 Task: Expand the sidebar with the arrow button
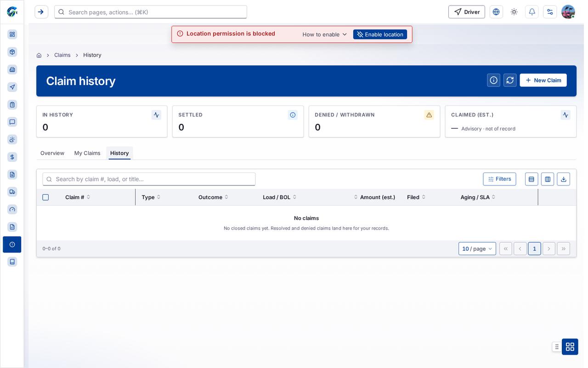(x=41, y=12)
